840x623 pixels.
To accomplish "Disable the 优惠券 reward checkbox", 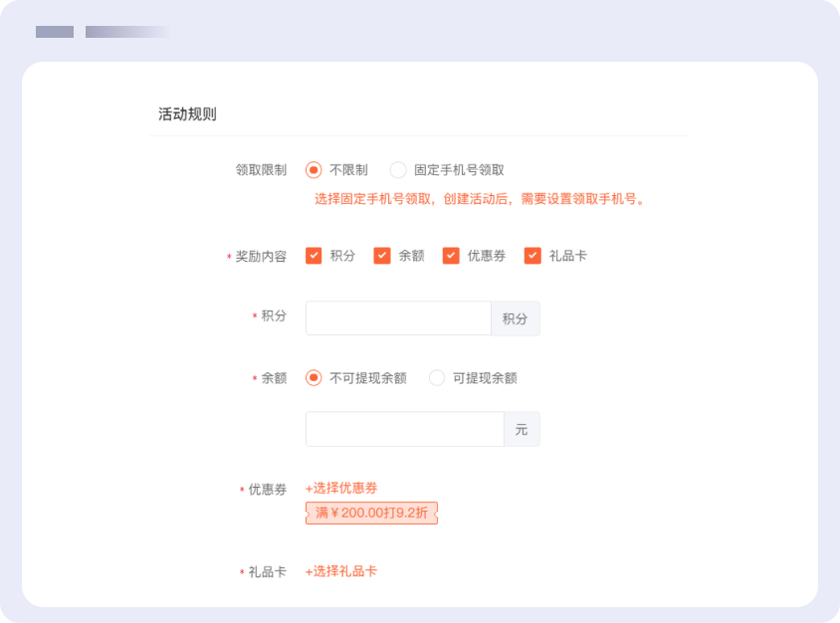I will point(451,256).
